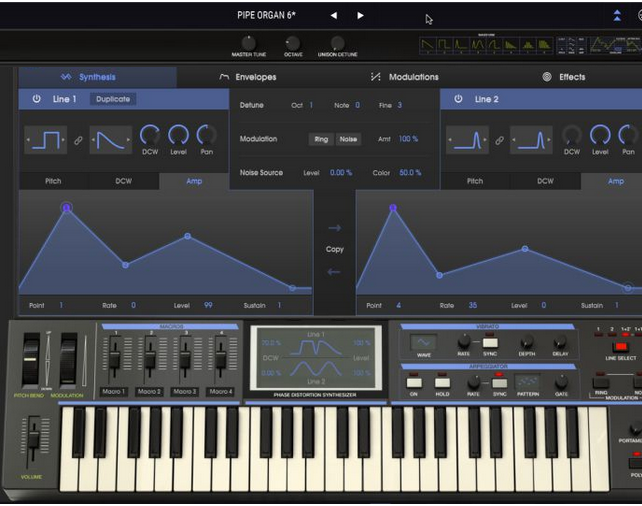Click the Vibrato Depth knob
The image size is (642, 506).
point(527,341)
